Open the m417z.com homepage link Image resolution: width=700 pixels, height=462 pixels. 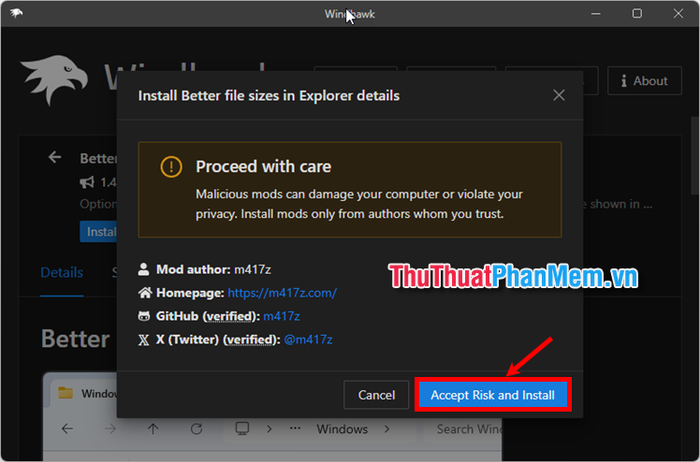[282, 293]
